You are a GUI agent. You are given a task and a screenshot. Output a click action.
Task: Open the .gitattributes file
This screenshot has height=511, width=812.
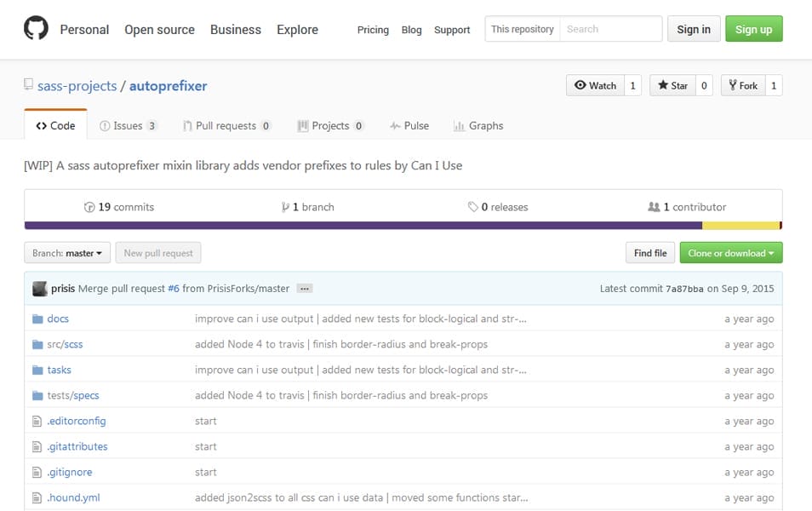[x=77, y=447]
